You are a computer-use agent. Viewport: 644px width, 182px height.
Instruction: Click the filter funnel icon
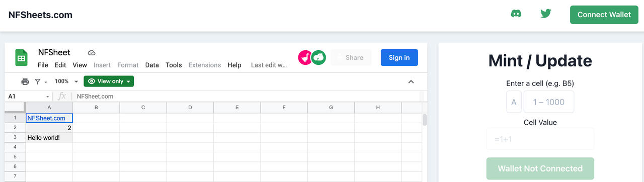click(x=38, y=81)
